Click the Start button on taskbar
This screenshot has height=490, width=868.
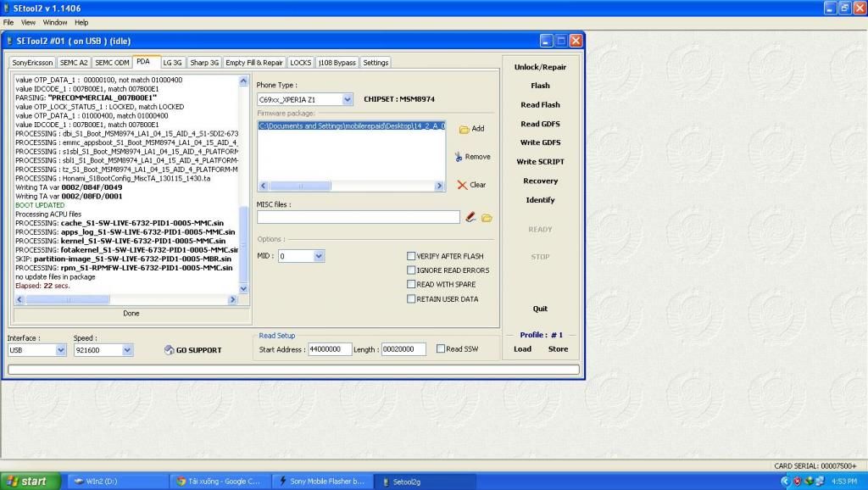(x=30, y=482)
